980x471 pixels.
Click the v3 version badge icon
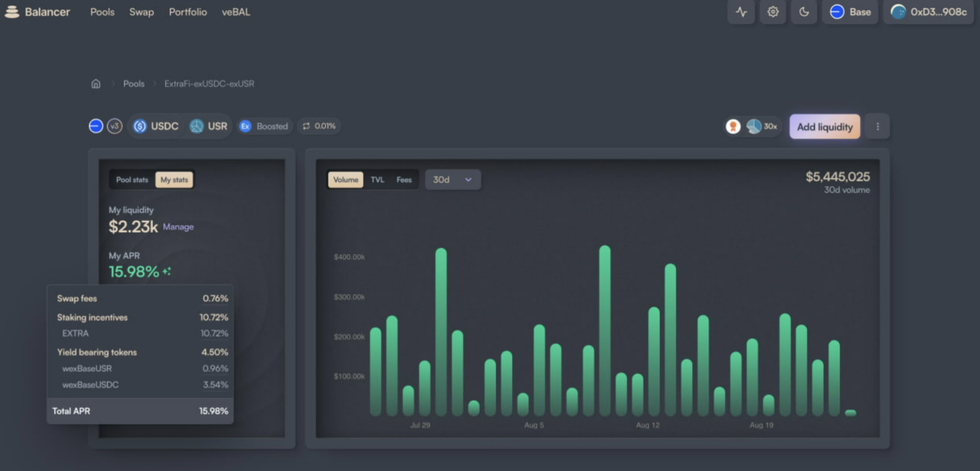tap(114, 126)
